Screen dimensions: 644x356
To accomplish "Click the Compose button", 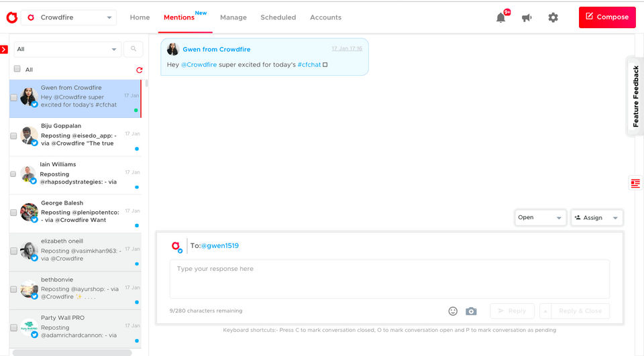I will [x=607, y=17].
